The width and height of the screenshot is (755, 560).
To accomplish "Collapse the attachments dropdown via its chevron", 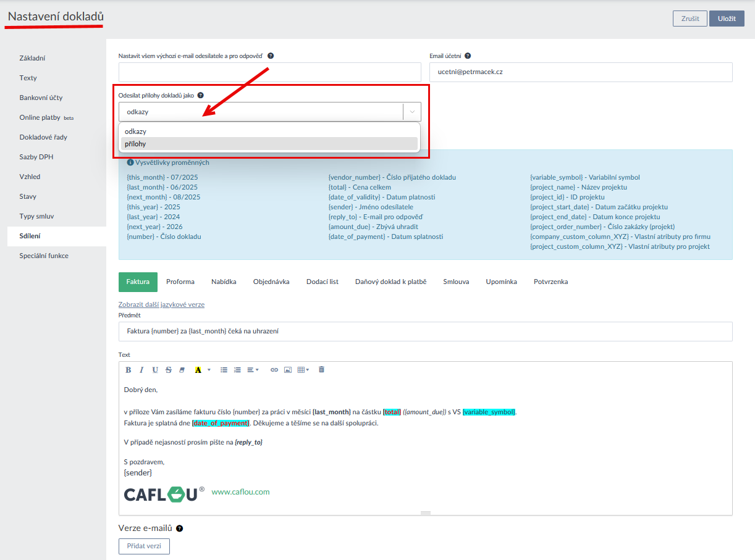I will click(x=412, y=112).
